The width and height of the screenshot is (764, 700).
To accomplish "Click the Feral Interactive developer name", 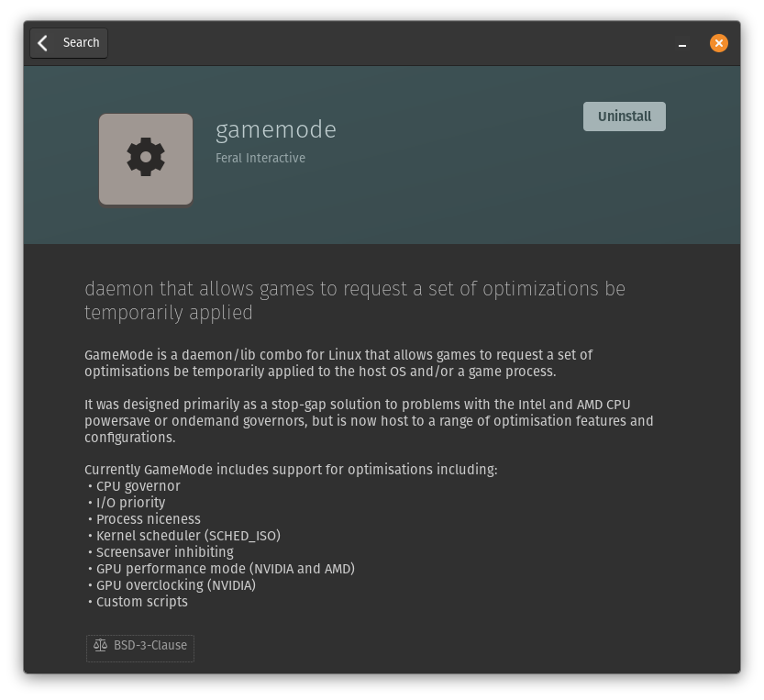I will (x=260, y=158).
